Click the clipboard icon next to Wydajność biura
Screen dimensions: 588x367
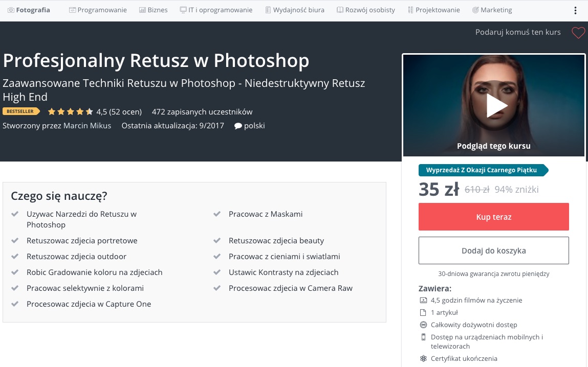click(x=268, y=10)
